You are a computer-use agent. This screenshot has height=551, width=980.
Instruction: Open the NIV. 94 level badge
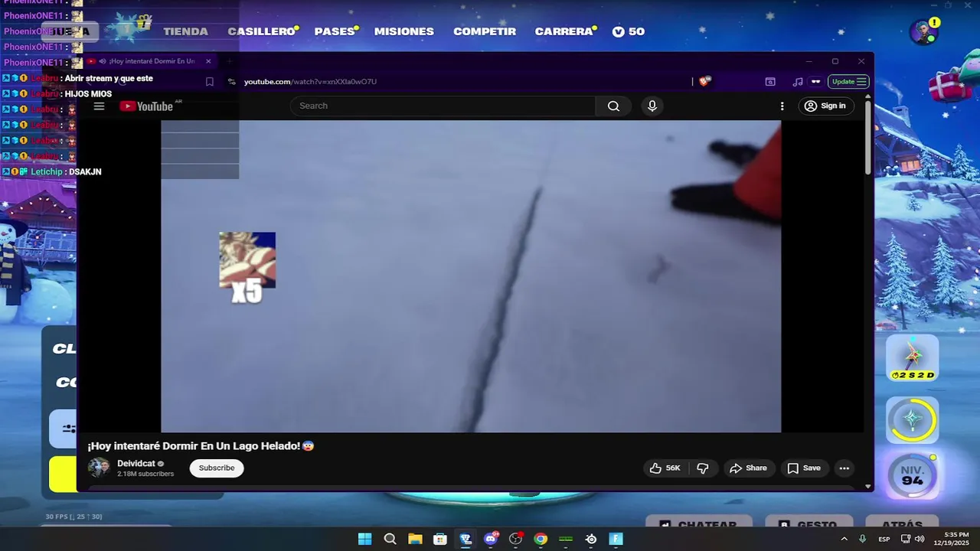point(913,476)
